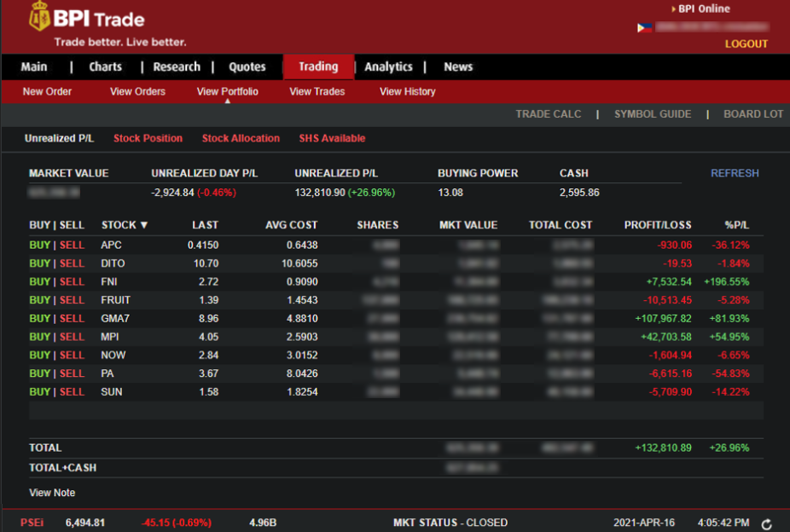Open the Research menu
790x532 pixels.
coord(177,67)
